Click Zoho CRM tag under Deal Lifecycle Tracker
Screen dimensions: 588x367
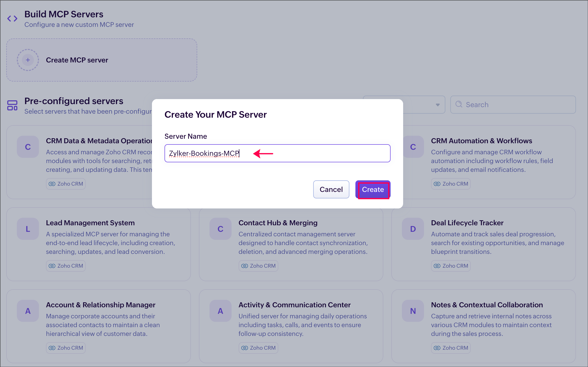point(451,266)
